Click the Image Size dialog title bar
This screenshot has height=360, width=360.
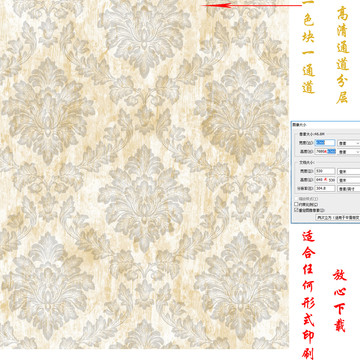pos(326,125)
